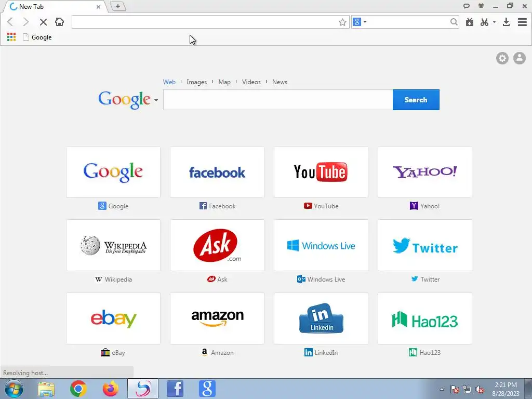Open the amazon speed dial thumbnail
Image resolution: width=532 pixels, height=399 pixels.
point(217,318)
